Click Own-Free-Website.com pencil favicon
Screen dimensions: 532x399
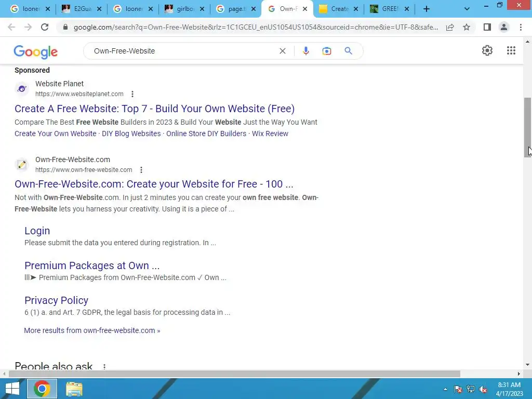22,165
